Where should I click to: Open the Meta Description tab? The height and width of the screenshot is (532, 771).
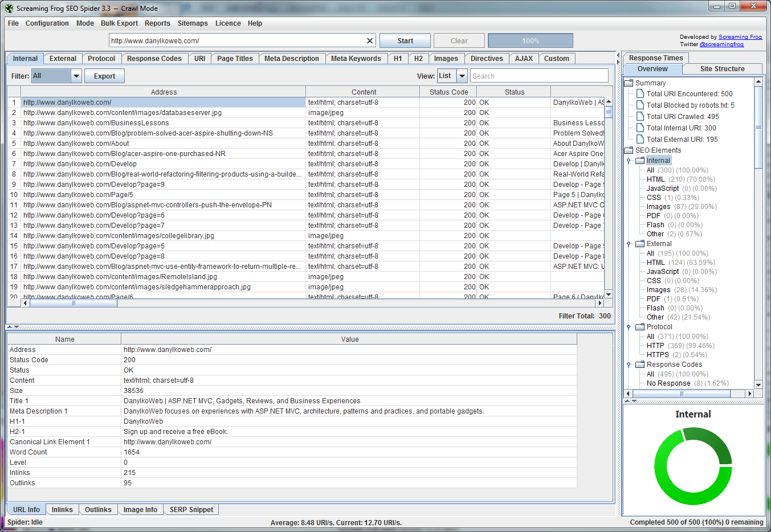click(292, 59)
